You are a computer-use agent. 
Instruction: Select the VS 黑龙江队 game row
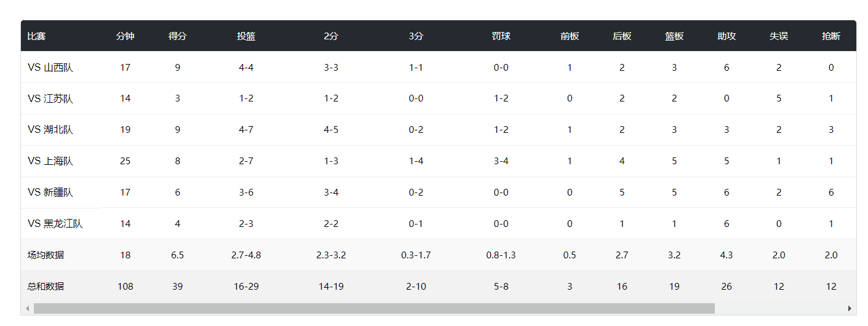pos(55,224)
